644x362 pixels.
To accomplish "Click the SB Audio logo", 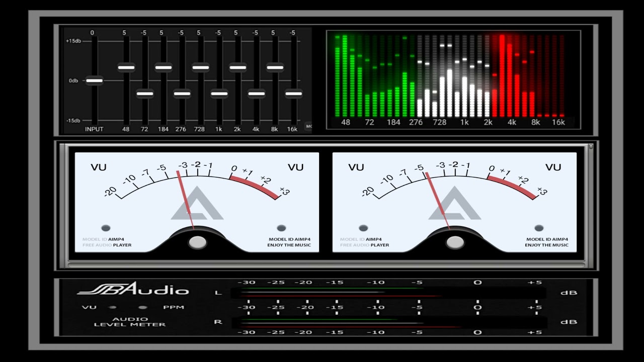I will click(x=133, y=289).
